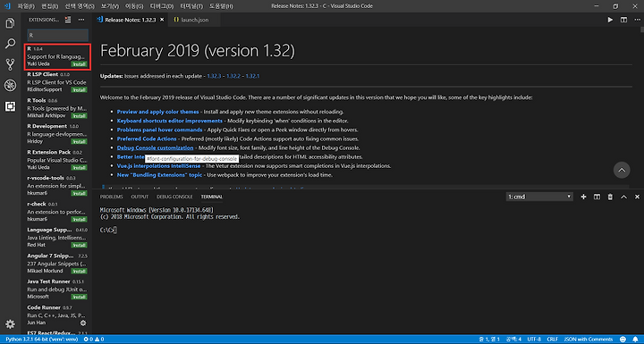Click the extensions search input field
Image resolution: width=644 pixels, height=344 pixels.
(57, 35)
